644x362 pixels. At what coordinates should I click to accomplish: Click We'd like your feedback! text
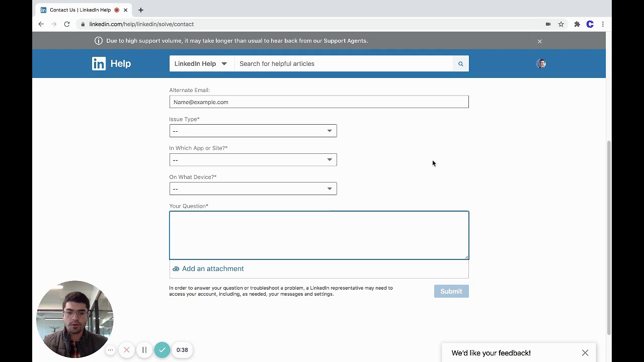(x=491, y=353)
